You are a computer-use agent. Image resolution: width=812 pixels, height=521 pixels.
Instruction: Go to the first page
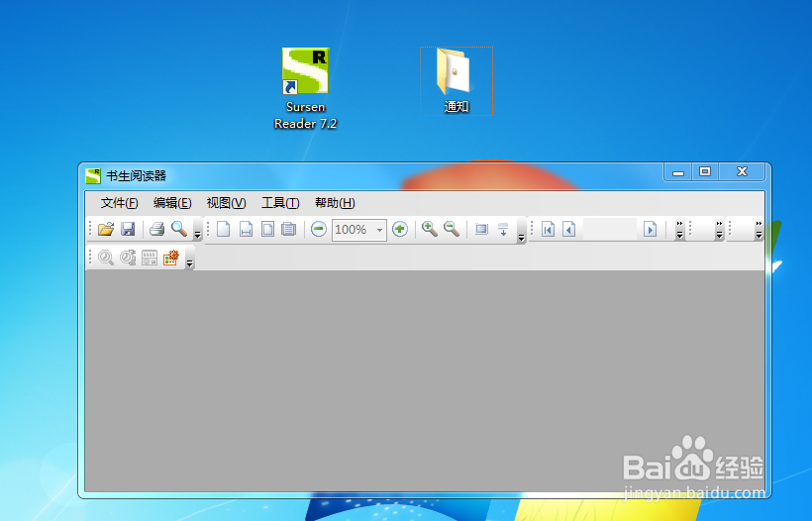(548, 229)
